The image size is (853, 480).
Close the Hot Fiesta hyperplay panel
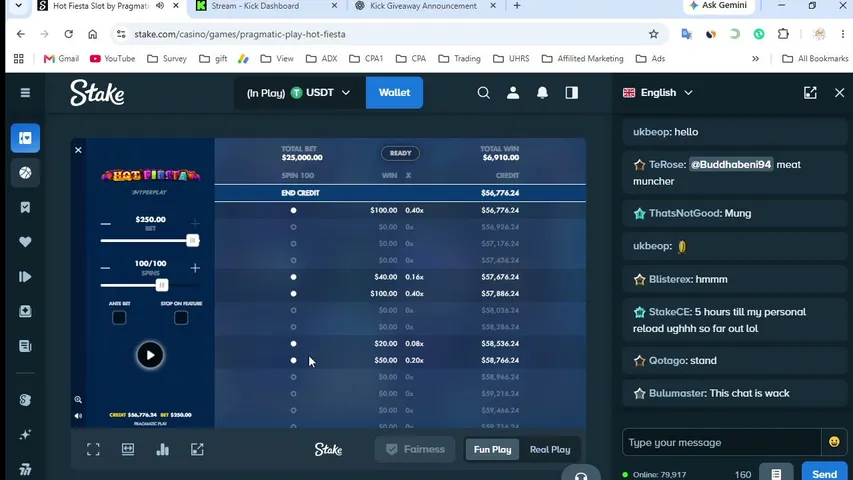(78, 150)
